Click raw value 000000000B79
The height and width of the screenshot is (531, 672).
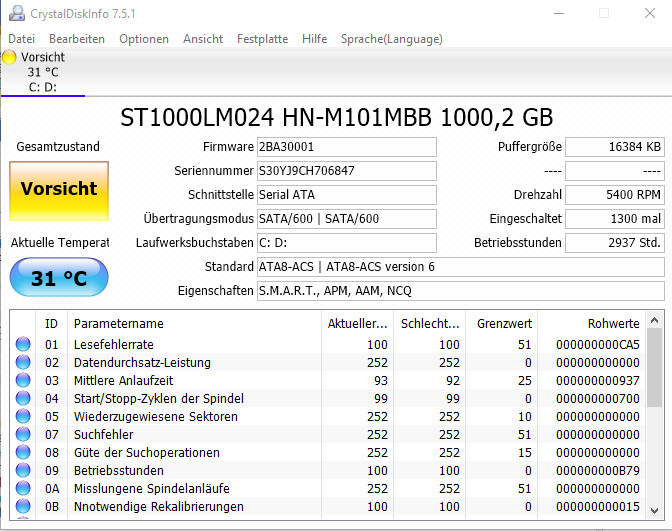coord(598,471)
